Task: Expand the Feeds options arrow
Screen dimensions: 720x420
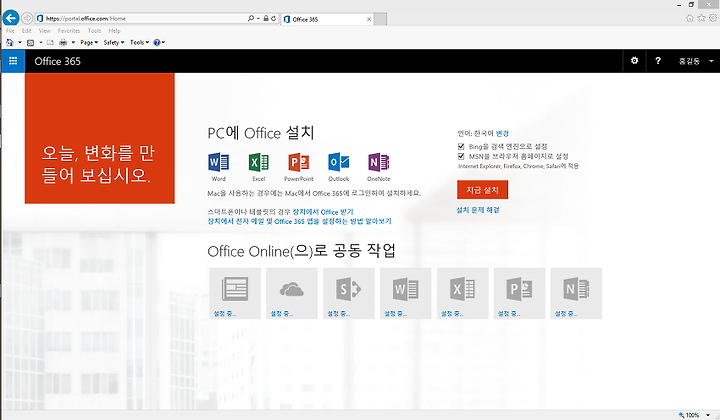Action: click(40, 42)
